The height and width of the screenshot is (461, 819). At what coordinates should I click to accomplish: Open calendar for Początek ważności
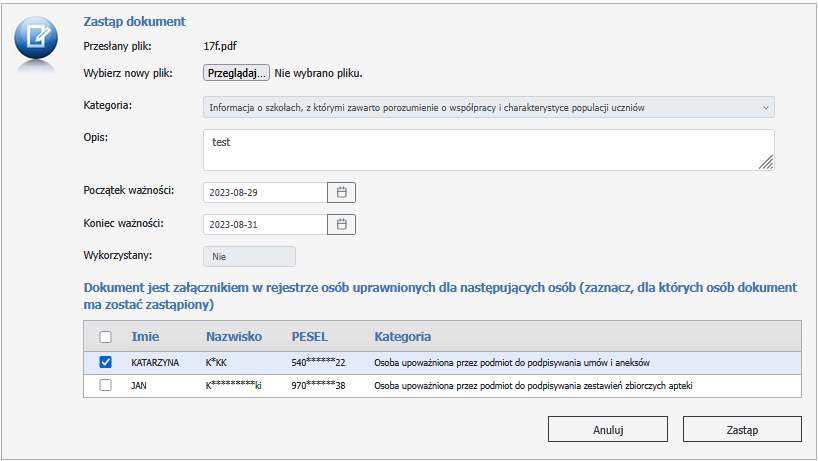(x=341, y=192)
